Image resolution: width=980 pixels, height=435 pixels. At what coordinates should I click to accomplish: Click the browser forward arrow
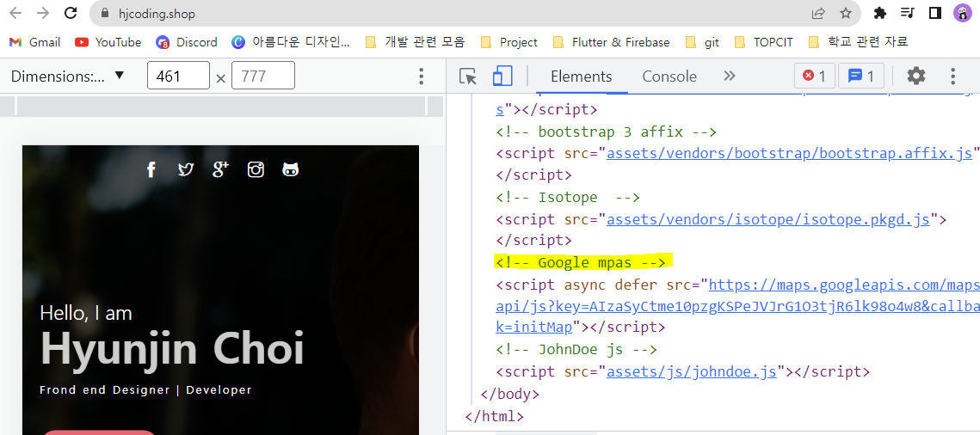tap(42, 13)
